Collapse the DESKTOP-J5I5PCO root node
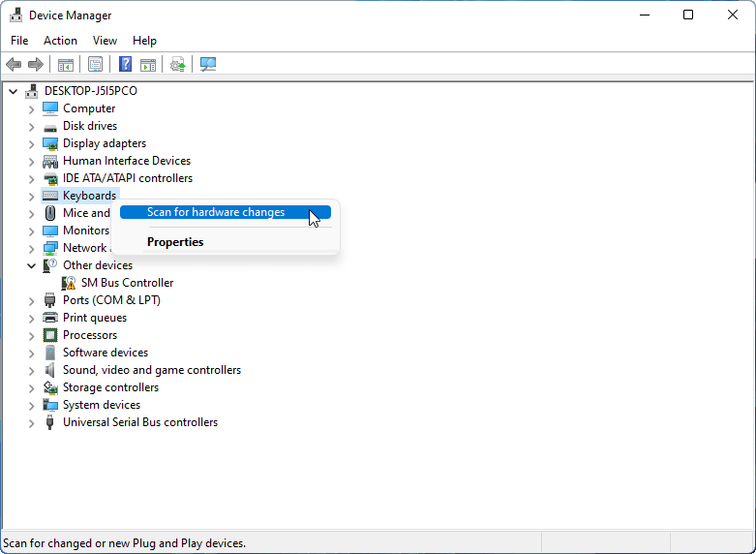 14,91
